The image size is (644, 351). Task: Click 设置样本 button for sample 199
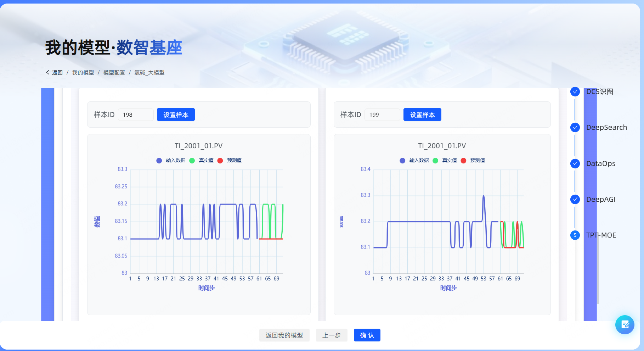coord(422,115)
